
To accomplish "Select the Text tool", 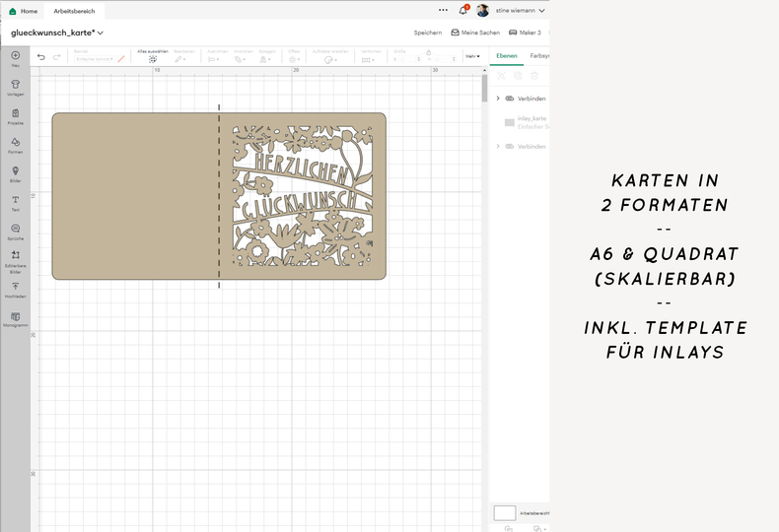I will 15,201.
